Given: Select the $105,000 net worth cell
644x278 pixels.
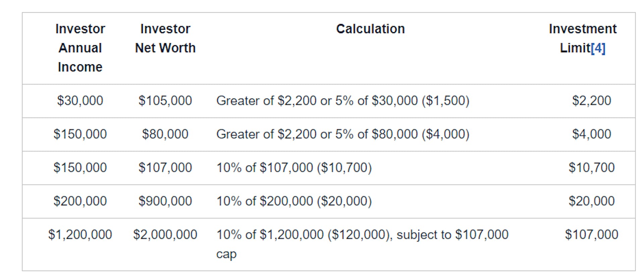Looking at the screenshot, I should tap(165, 100).
